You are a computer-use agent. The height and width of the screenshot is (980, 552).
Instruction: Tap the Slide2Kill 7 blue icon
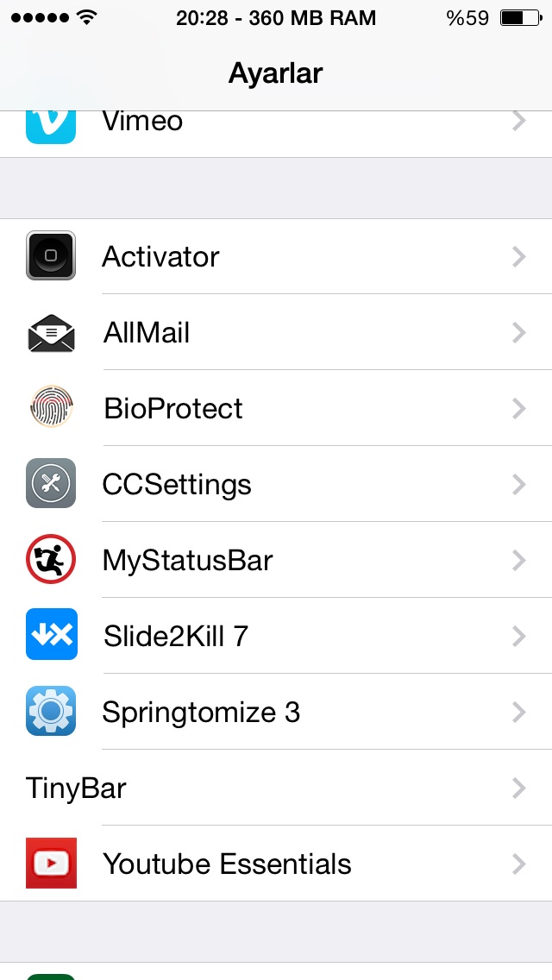tap(51, 634)
